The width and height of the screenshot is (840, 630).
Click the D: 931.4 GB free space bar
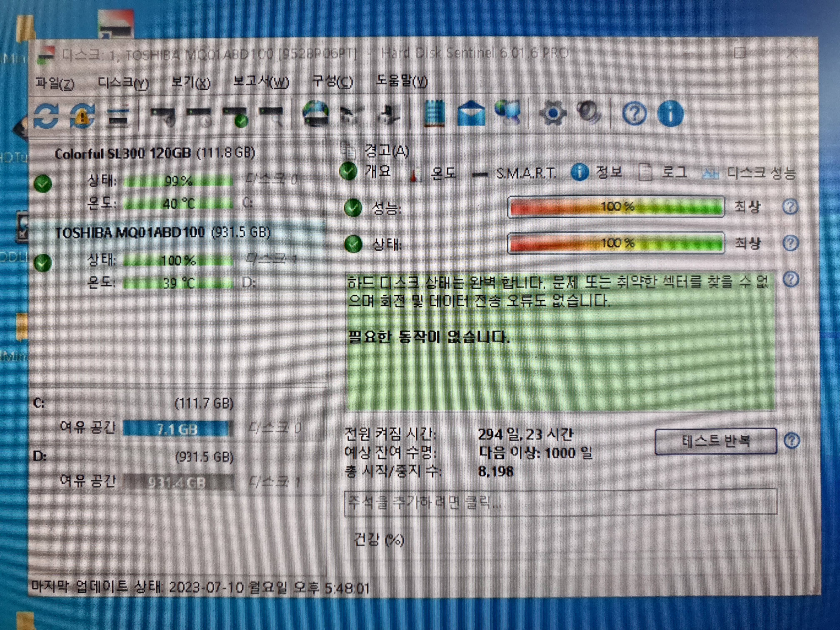[178, 482]
